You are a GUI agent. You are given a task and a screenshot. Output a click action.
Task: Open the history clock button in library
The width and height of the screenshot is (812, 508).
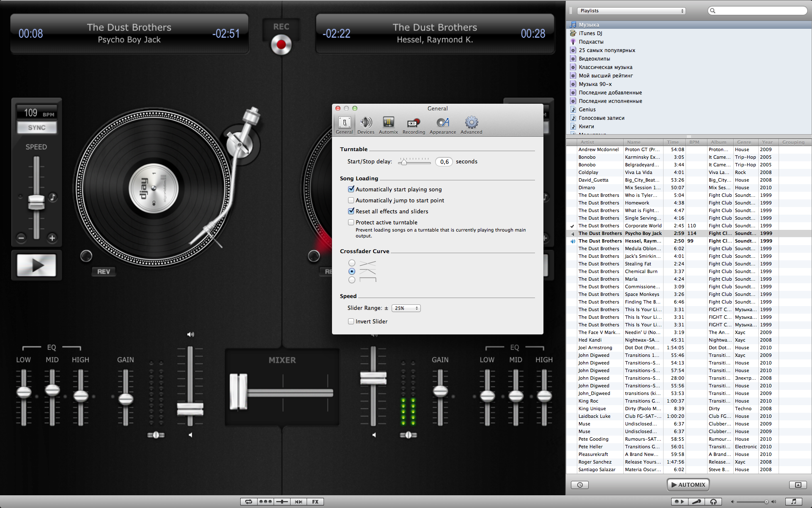pos(580,485)
